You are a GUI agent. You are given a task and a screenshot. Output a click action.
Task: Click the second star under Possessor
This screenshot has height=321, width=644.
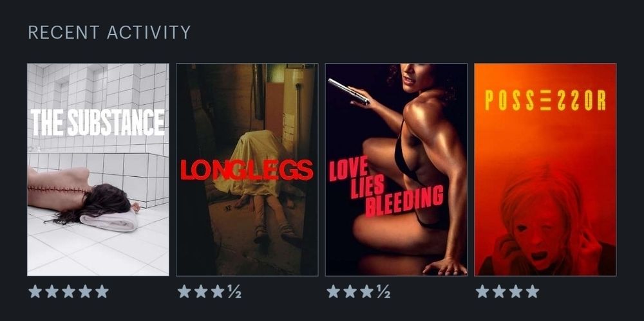(x=499, y=291)
